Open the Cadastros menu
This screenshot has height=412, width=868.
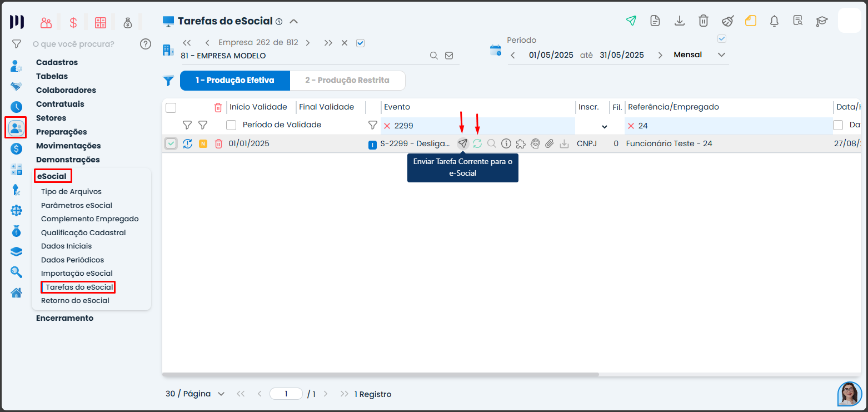57,62
